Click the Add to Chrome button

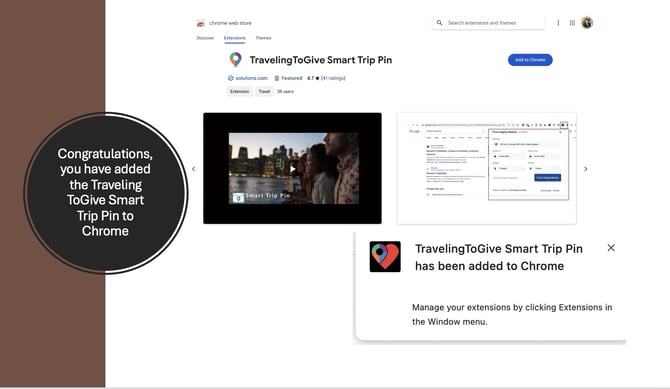[x=530, y=60]
